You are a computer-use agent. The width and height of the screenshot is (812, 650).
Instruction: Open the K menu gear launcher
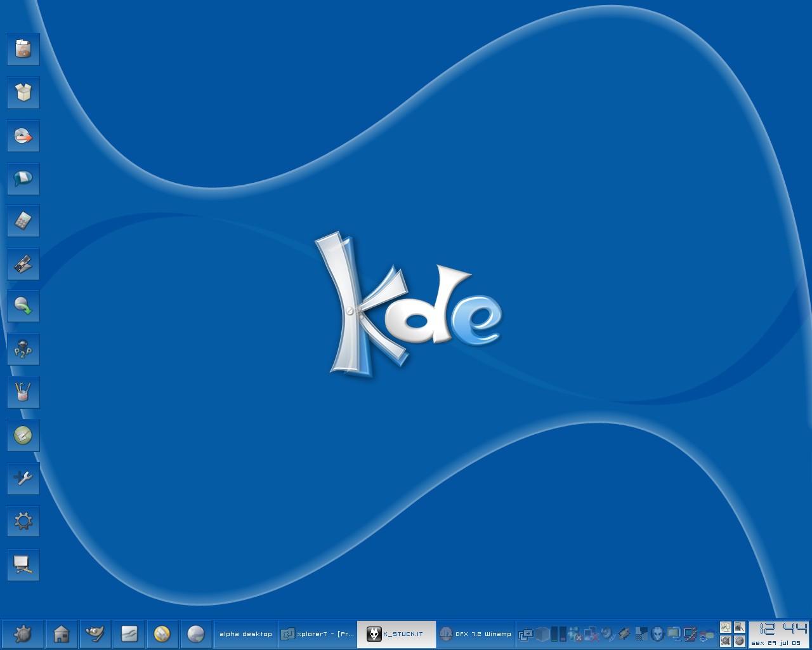click(x=23, y=634)
